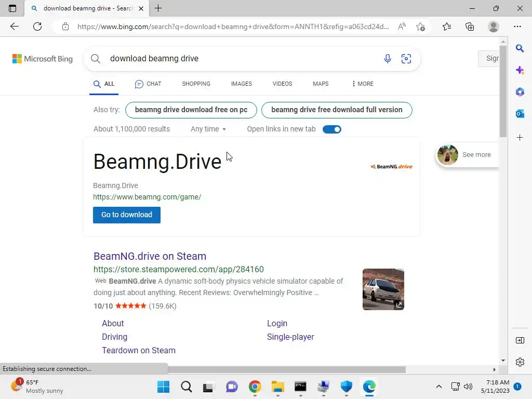Click the Go to download button
Viewport: 532px width, 399px height.
[127, 215]
